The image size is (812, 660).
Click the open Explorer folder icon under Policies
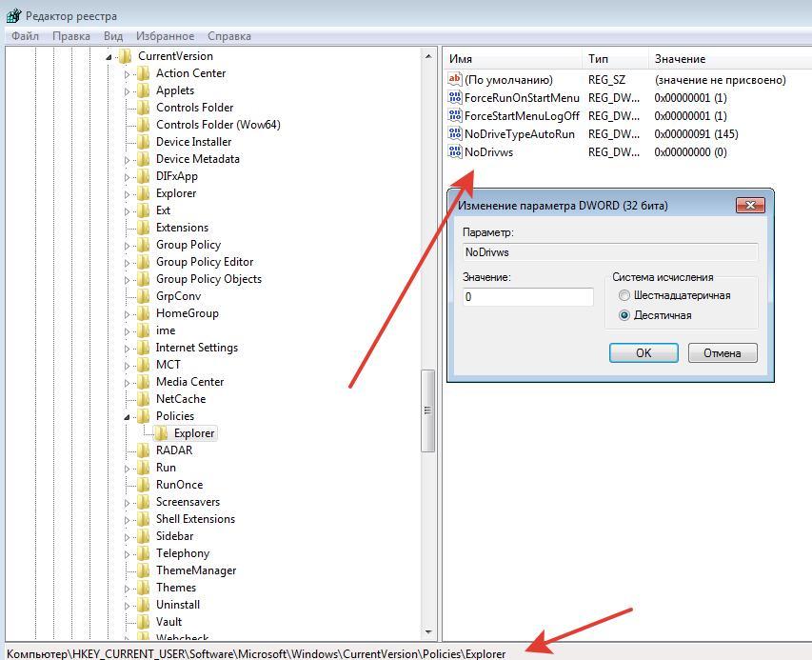pos(162,433)
